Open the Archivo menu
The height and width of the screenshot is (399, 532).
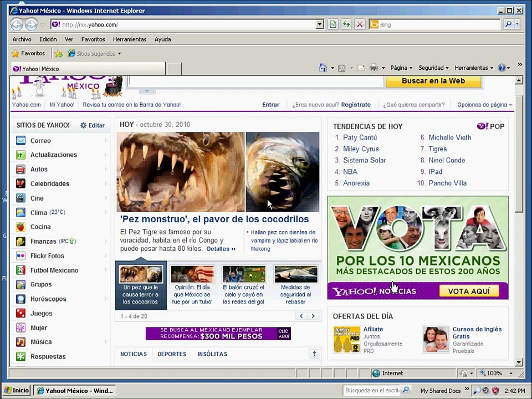point(22,39)
